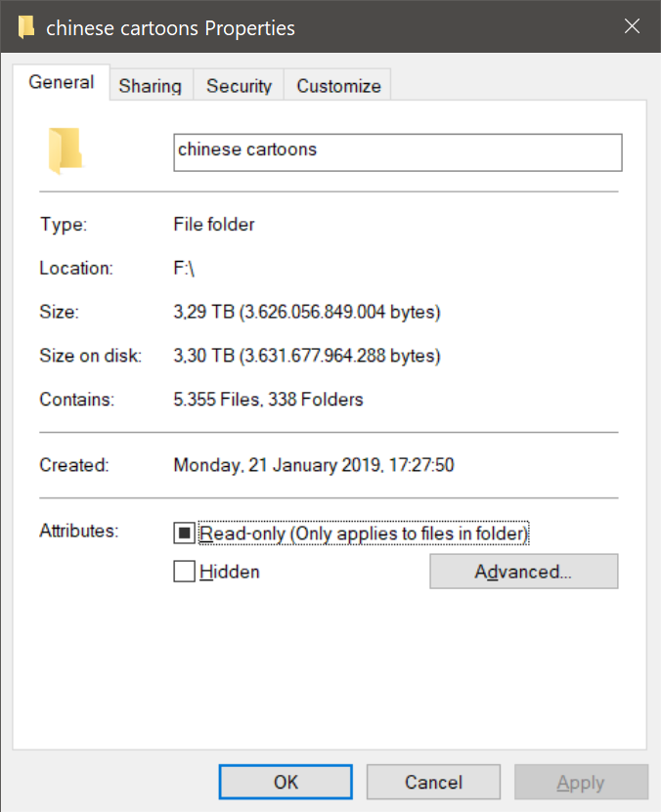661x812 pixels.
Task: Confirm with the OK button
Action: 286,782
